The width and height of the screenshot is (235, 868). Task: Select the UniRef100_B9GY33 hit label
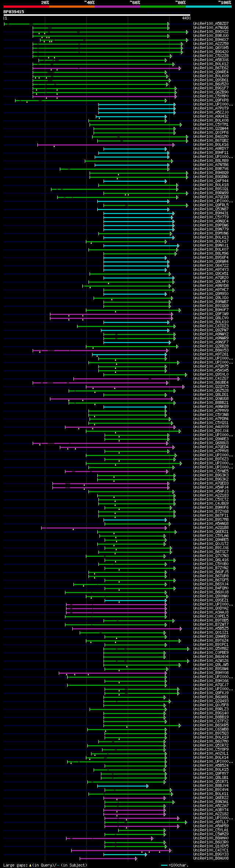211,854
